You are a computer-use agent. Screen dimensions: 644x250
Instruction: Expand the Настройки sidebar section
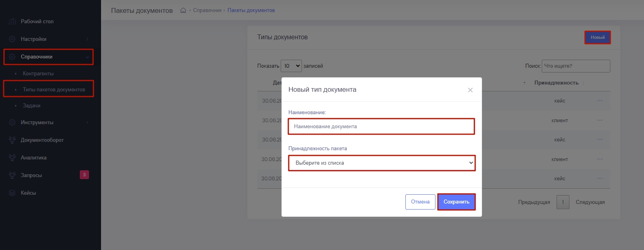pos(48,39)
